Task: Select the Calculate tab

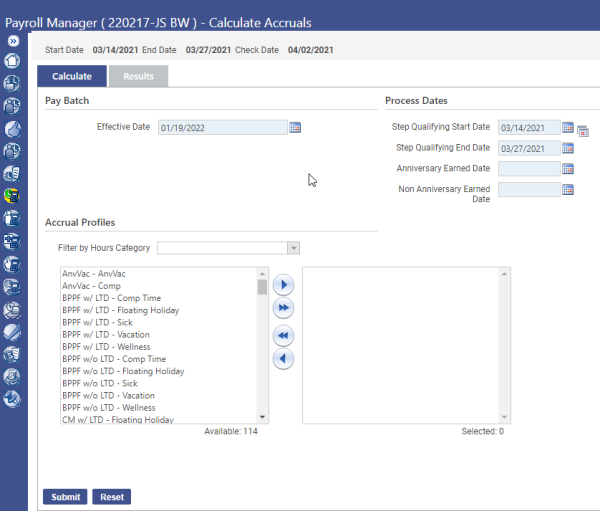Action: 72,76
